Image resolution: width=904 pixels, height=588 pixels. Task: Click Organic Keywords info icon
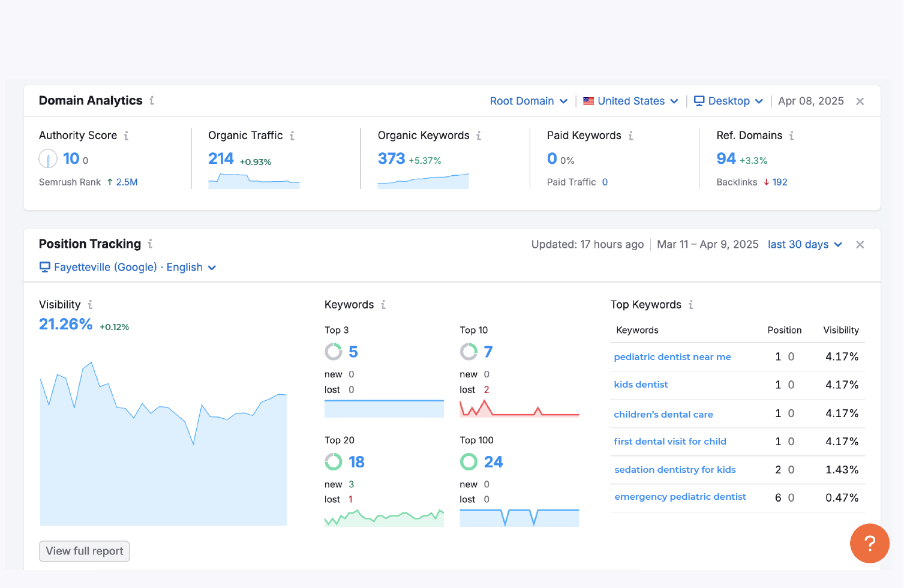479,136
